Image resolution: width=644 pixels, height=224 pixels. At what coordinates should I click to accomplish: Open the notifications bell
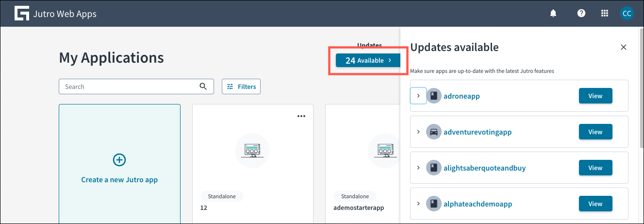553,13
